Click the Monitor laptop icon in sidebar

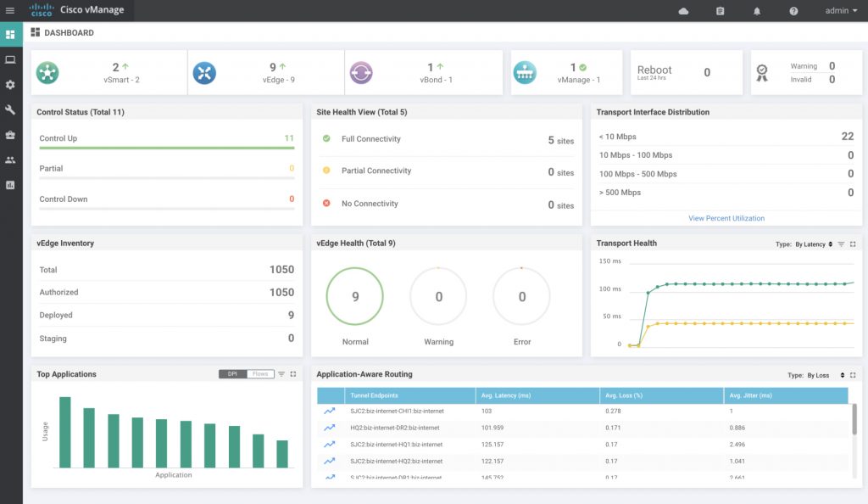[10, 59]
